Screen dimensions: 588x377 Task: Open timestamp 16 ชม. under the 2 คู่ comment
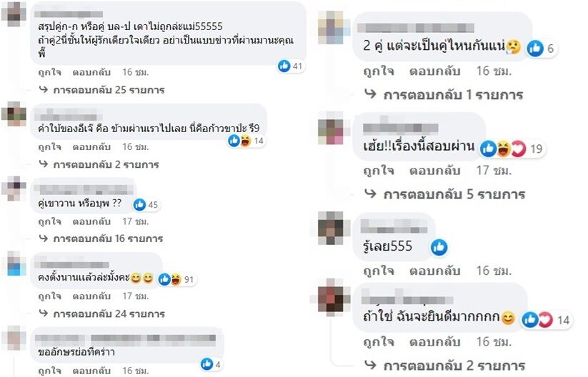click(494, 71)
